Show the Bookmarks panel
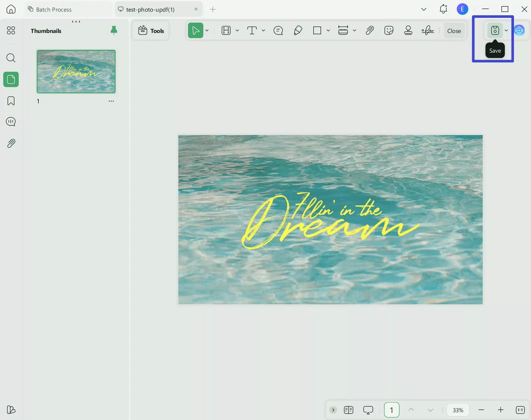 pos(11,101)
